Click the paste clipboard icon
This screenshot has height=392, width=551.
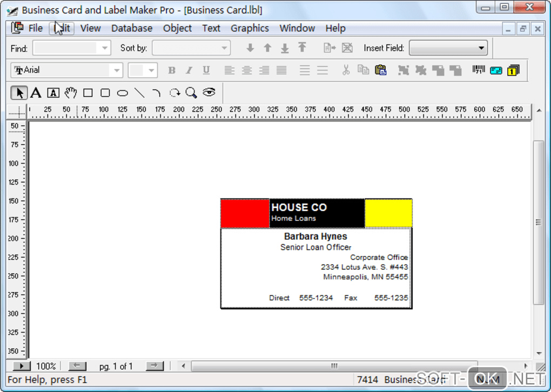click(x=381, y=70)
